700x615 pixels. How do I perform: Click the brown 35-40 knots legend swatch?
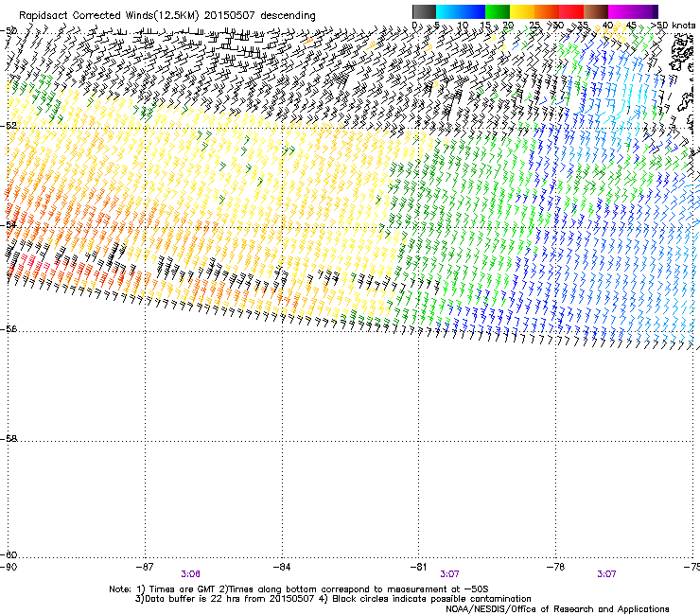tap(596, 11)
